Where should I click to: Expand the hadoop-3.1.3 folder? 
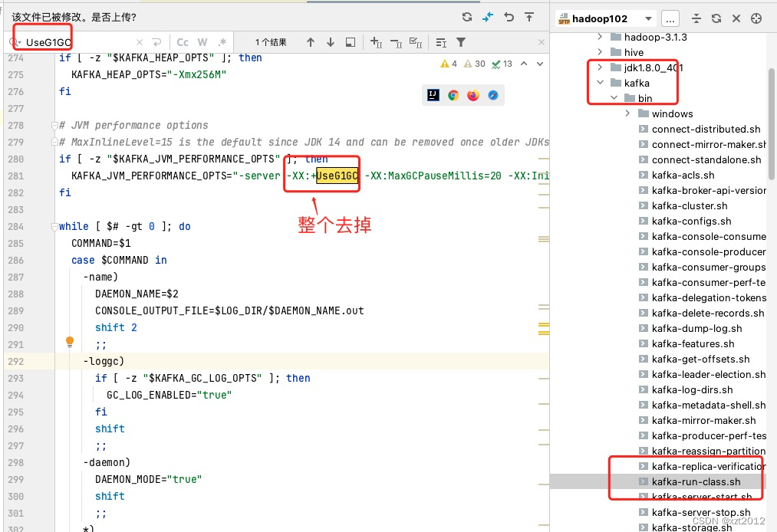click(x=600, y=37)
